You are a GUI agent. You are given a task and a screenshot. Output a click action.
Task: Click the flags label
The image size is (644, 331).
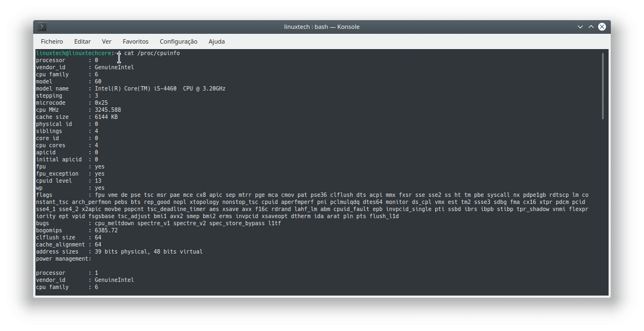pyautogui.click(x=44, y=195)
